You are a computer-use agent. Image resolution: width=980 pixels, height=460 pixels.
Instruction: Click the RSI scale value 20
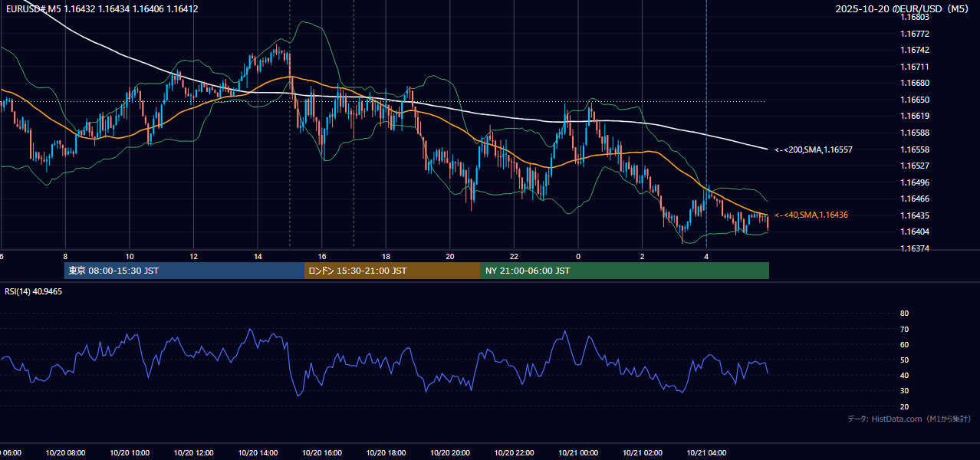(x=904, y=406)
